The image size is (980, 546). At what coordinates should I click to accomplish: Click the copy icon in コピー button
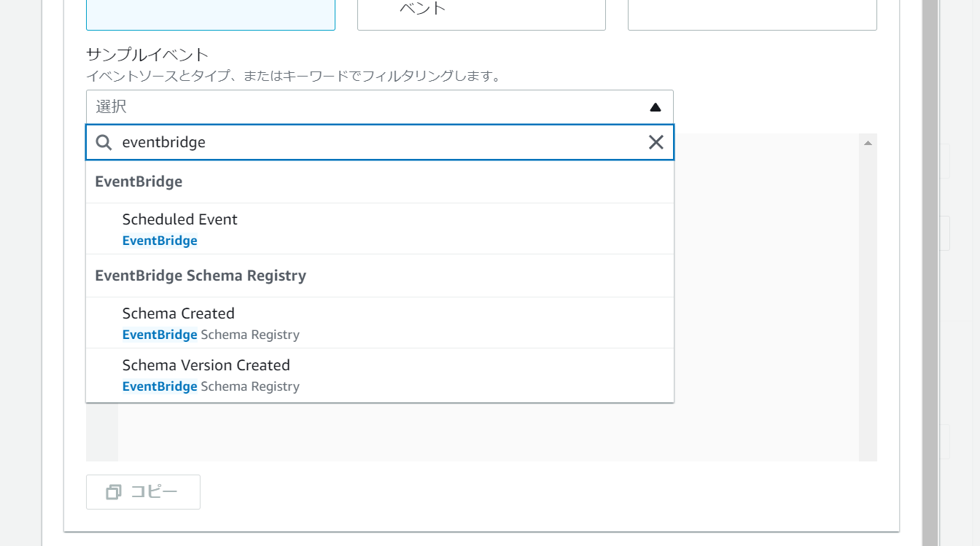tap(114, 492)
